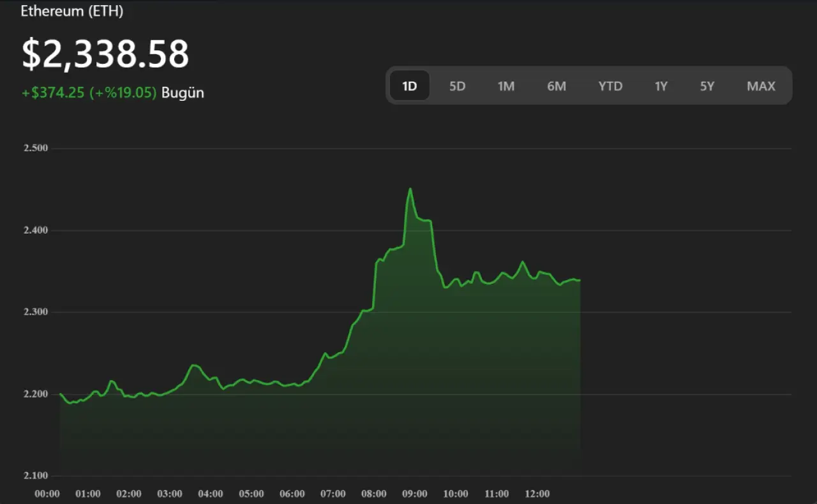The width and height of the screenshot is (817, 504).
Task: Switch to the MAX time range
Action: click(761, 85)
